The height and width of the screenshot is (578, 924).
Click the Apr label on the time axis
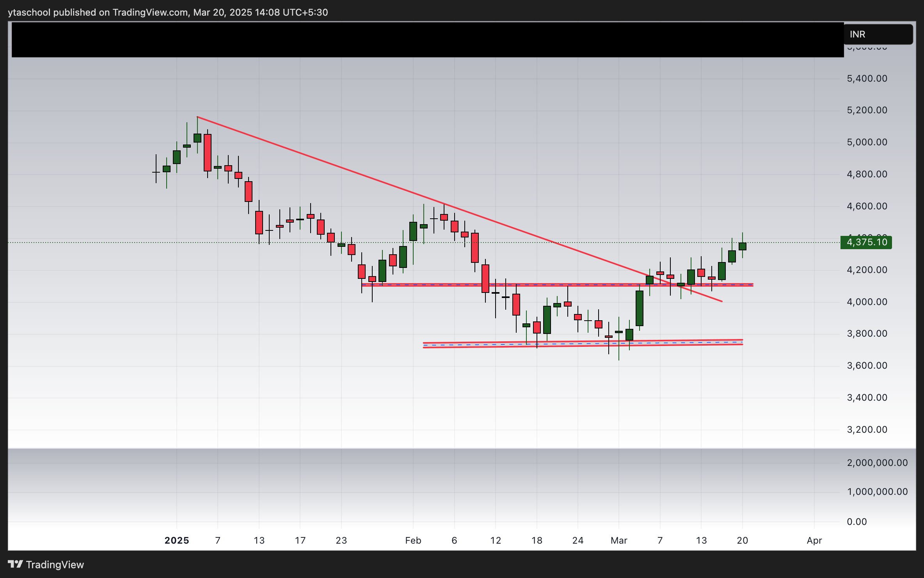coord(814,541)
